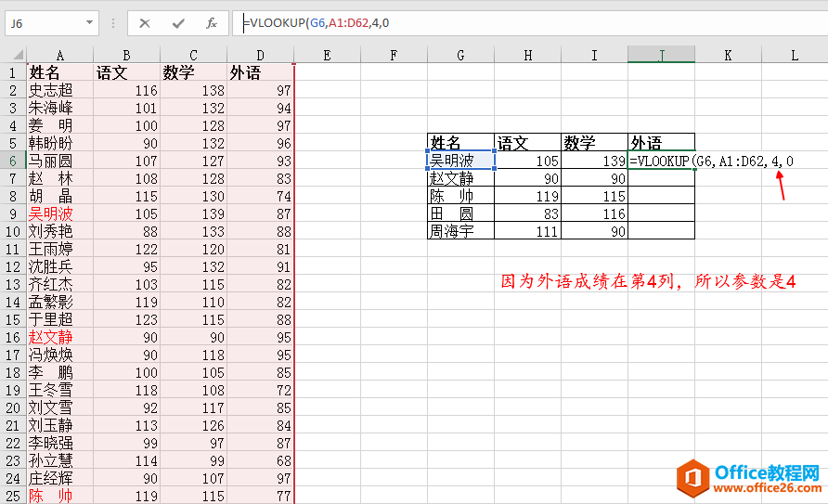The width and height of the screenshot is (828, 504).
Task: Click the name 冯焕焕 in column A
Action: coord(51,355)
